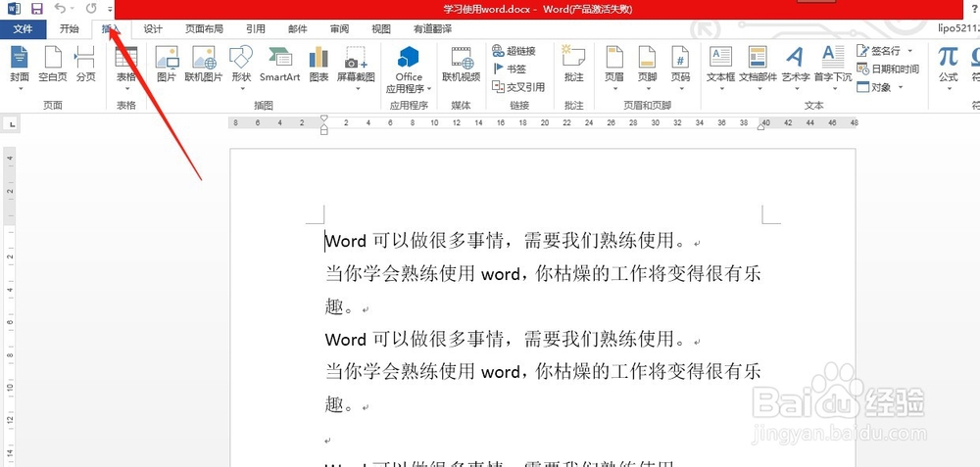Open document parts (文档部件)
The image size is (980, 467).
point(758,68)
